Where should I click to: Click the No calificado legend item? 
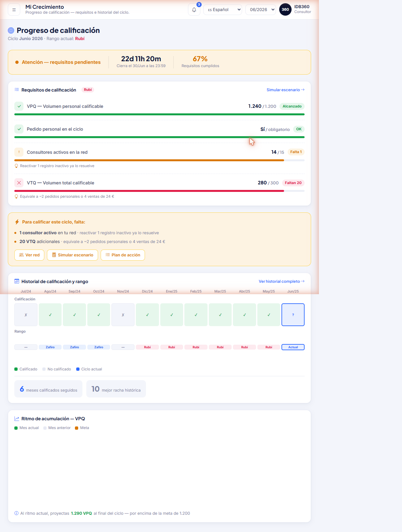57,369
